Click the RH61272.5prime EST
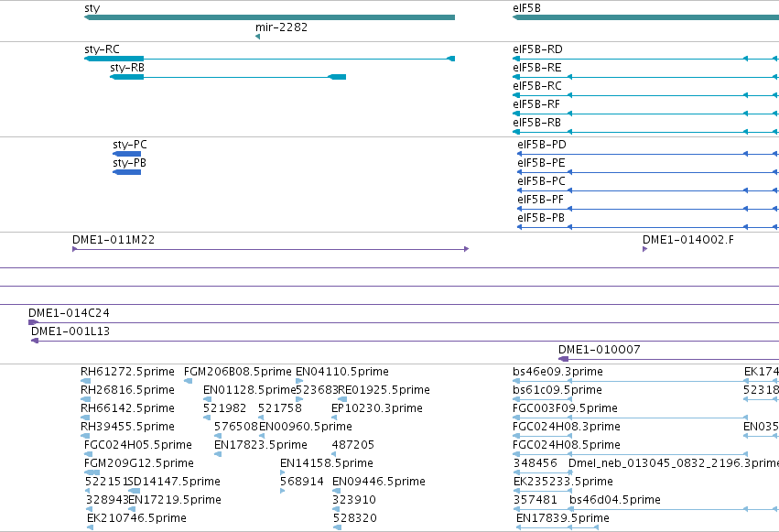Viewport: 779px width, 532px height. (85, 381)
